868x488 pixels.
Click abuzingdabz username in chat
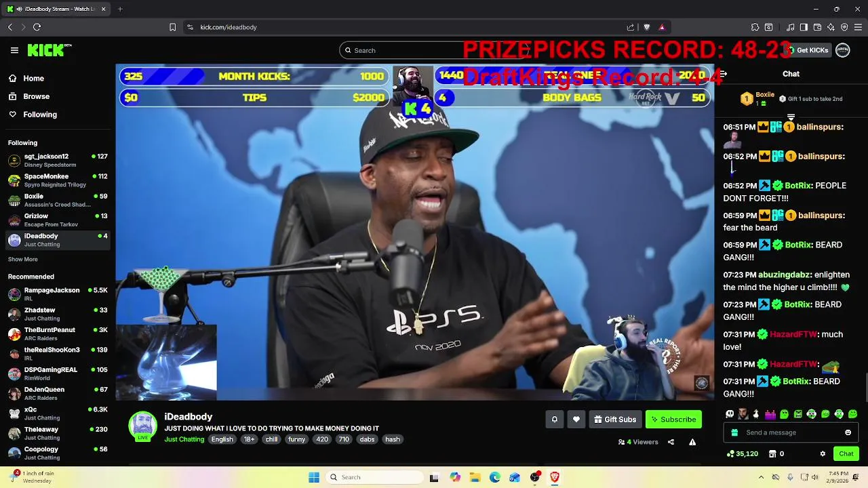(784, 274)
